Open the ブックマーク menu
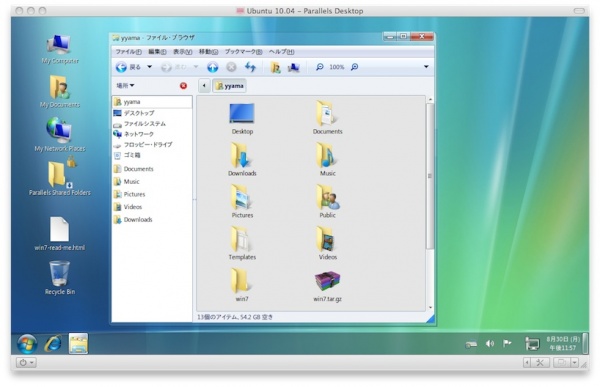Viewport: 600px width, 387px height. tap(243, 52)
